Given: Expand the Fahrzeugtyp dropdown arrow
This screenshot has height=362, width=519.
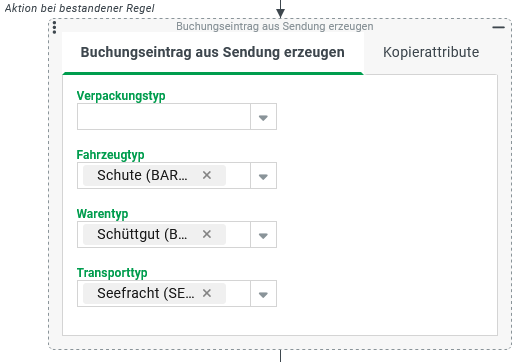Looking at the screenshot, I should coord(263,176).
